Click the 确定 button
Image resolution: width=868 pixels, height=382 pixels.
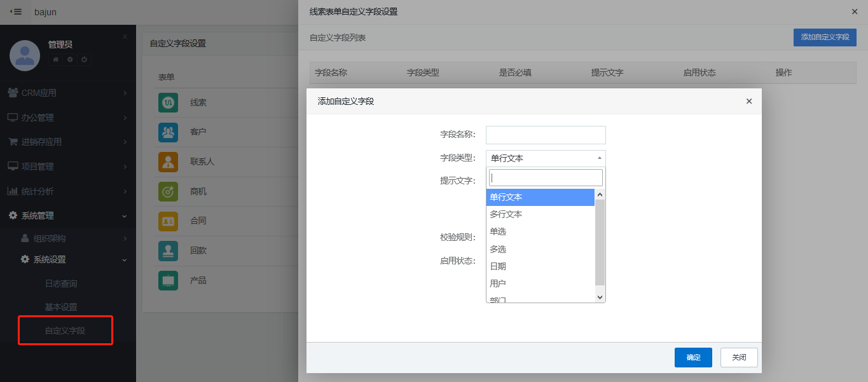pos(693,357)
